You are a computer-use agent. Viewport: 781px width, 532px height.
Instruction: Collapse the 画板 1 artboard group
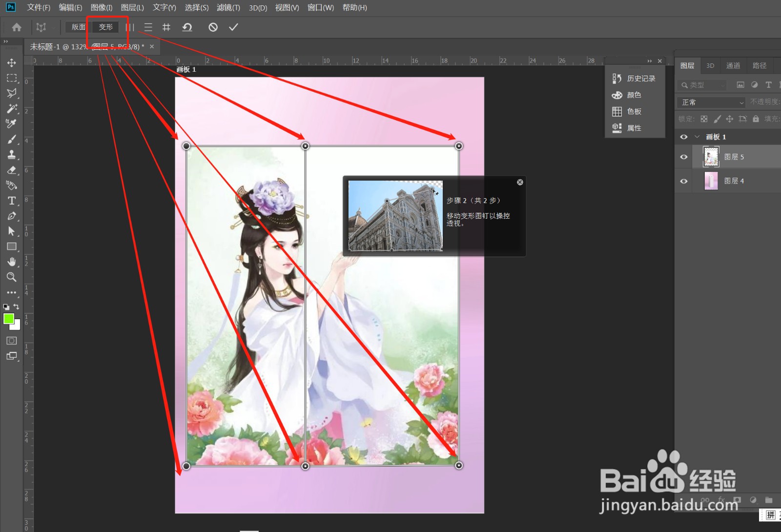697,137
